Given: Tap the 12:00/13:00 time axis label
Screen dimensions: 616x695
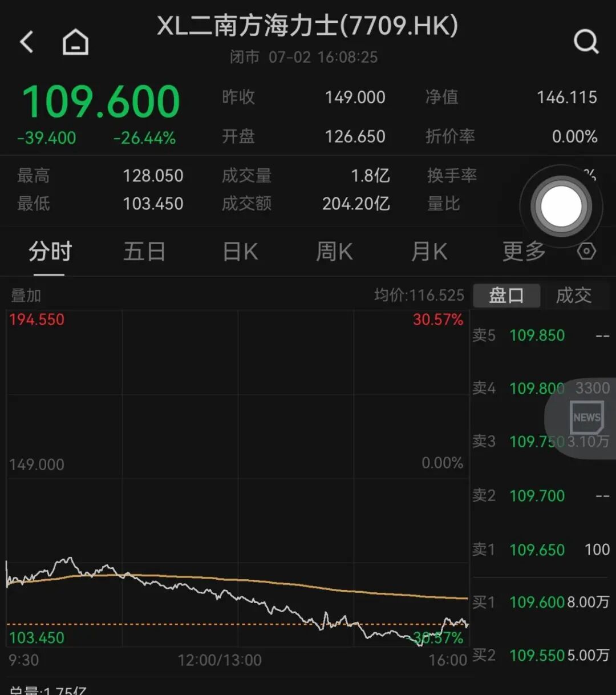Looking at the screenshot, I should point(220,660).
